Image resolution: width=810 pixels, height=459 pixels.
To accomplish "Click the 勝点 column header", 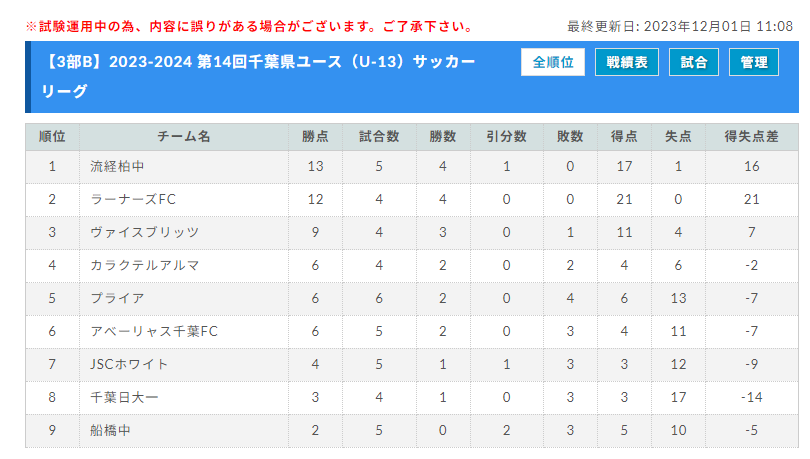I will 315,137.
